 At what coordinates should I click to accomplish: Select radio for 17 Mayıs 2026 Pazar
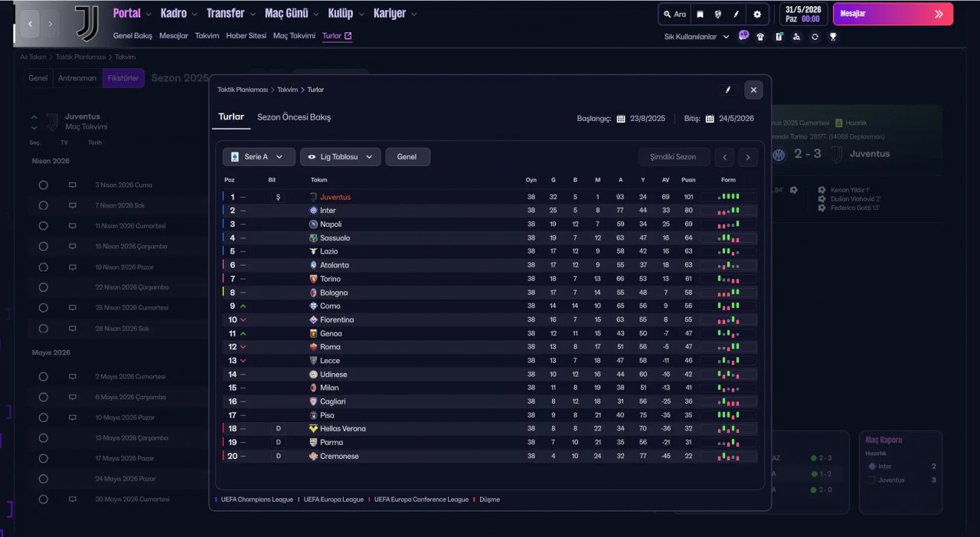click(x=43, y=458)
